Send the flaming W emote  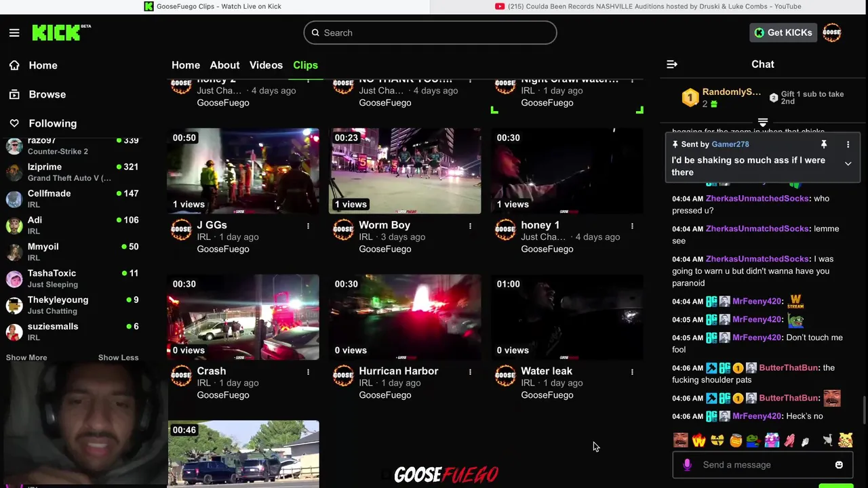click(698, 441)
